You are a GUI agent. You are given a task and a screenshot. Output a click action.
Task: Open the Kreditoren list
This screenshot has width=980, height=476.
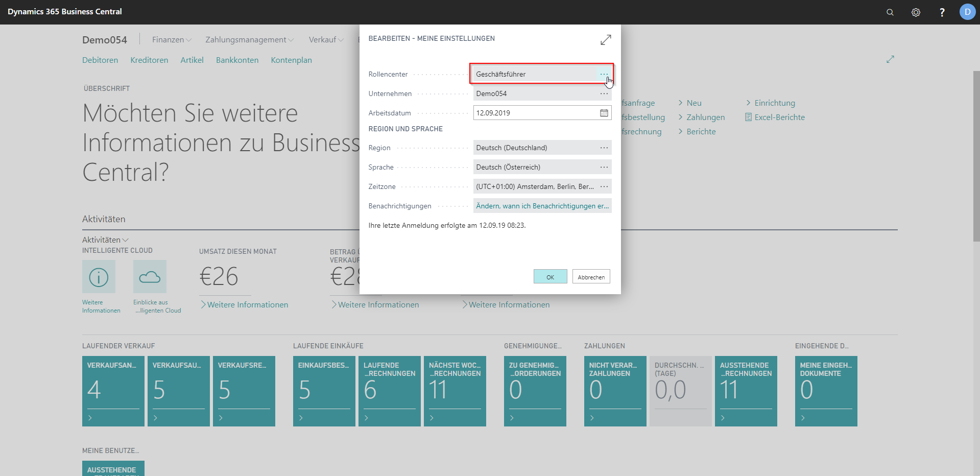point(149,60)
